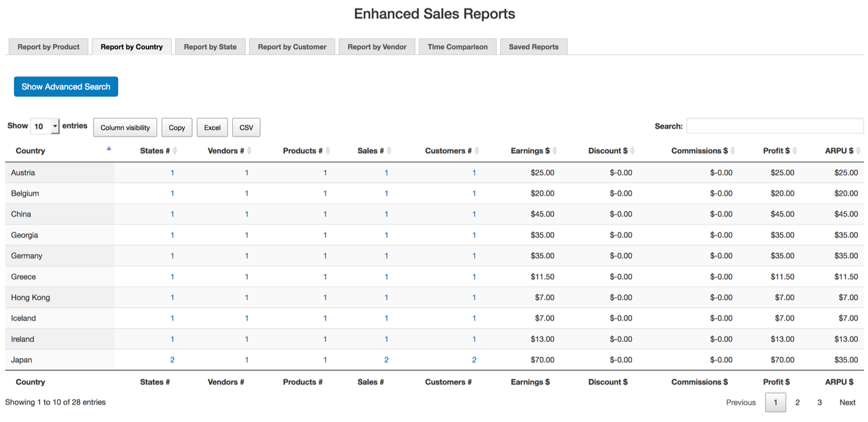
Task: Open Japan's Customers count link
Action: (474, 360)
